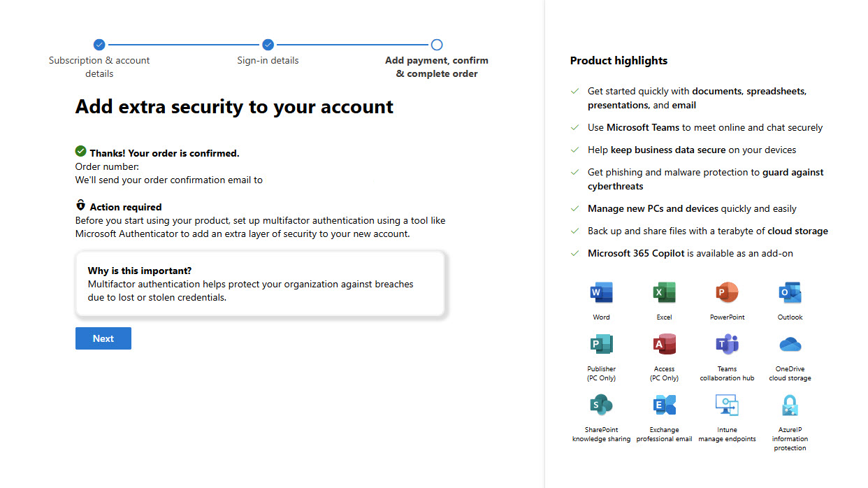Select the SharePoint knowledge sharing icon
The image size is (868, 488).
pyautogui.click(x=601, y=405)
